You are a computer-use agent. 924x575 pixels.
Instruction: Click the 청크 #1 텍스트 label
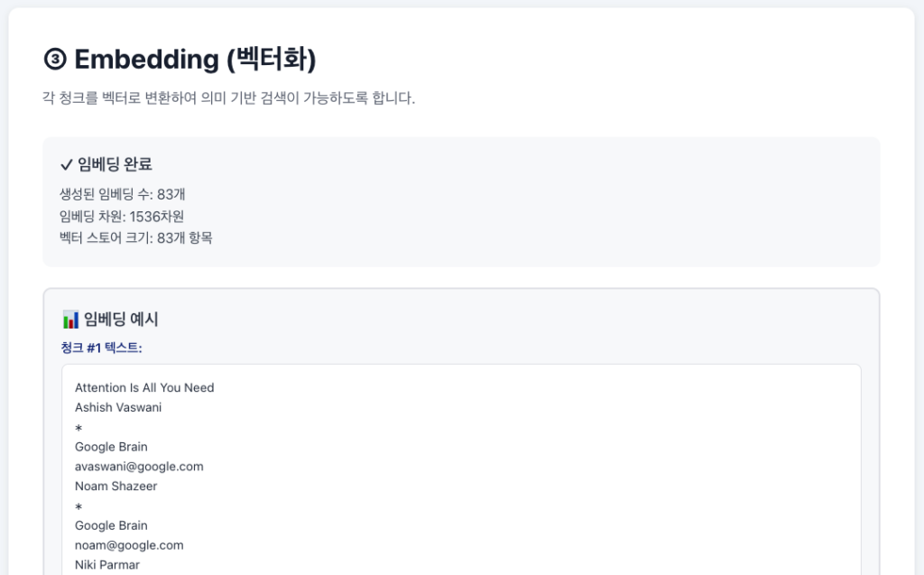coord(102,348)
